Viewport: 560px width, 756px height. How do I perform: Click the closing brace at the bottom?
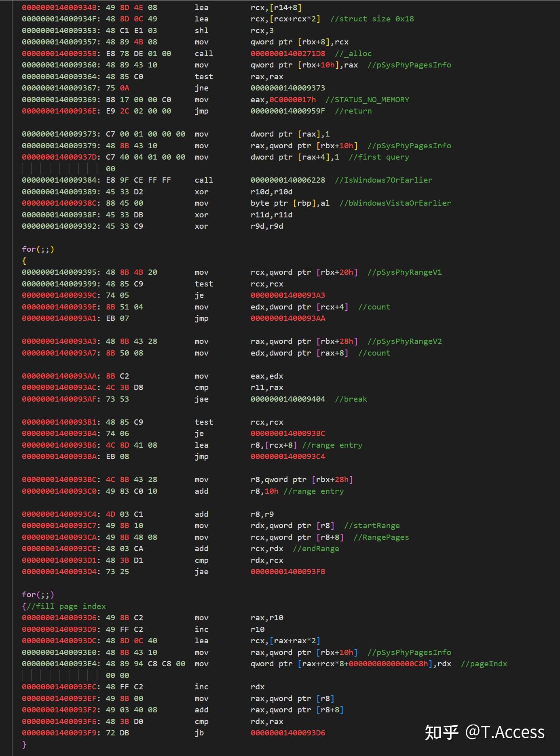click(24, 744)
